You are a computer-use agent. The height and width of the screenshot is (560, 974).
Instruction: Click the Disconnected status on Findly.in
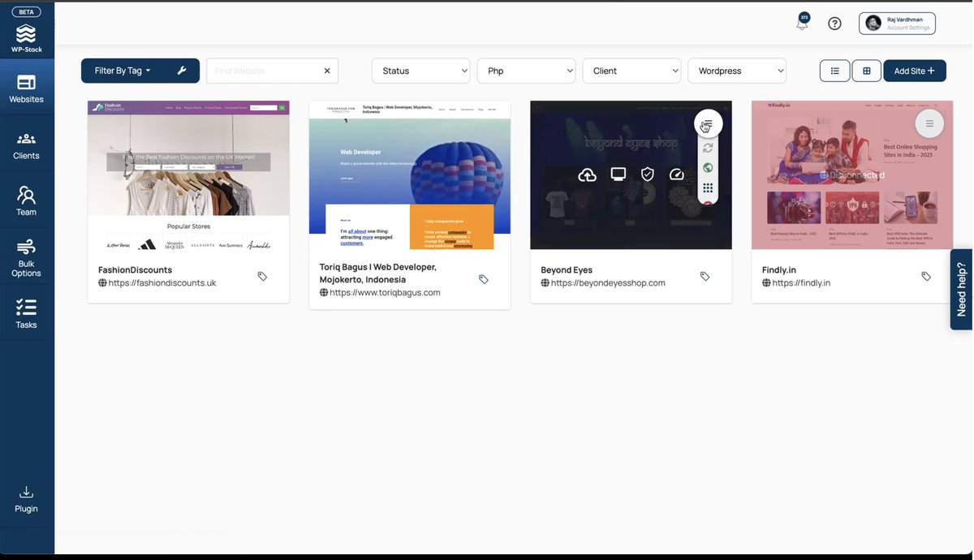(x=852, y=175)
